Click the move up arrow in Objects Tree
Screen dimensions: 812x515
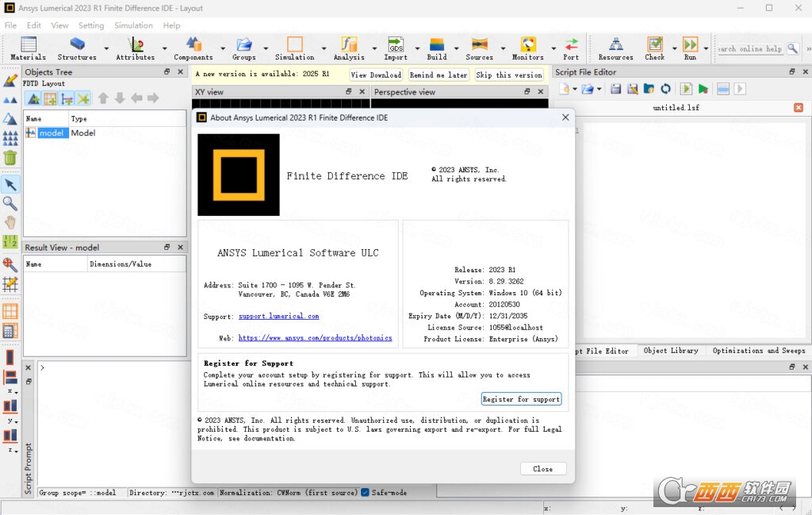click(103, 98)
